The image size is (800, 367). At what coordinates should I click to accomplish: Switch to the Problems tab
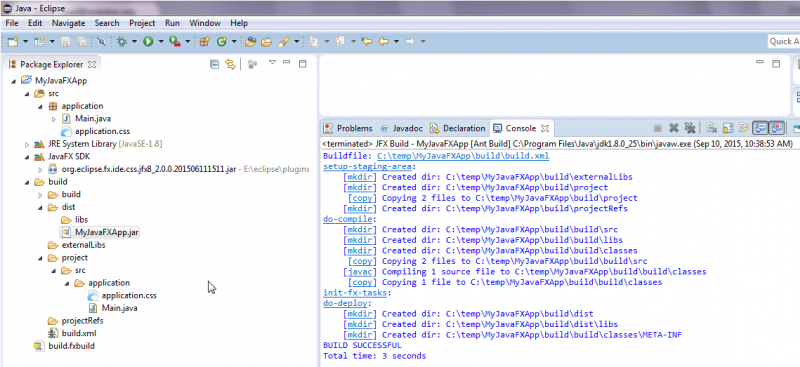coord(348,128)
